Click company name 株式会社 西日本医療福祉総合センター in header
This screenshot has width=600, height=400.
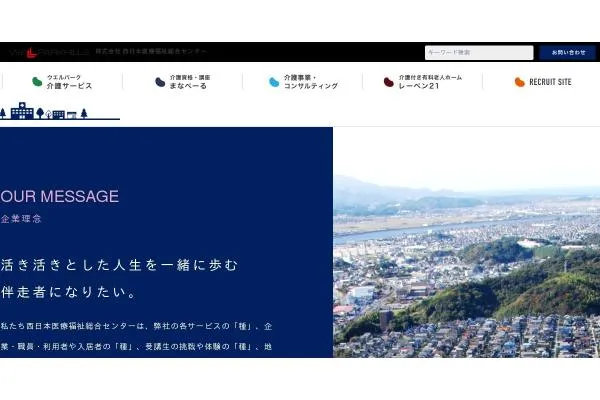coord(151,51)
